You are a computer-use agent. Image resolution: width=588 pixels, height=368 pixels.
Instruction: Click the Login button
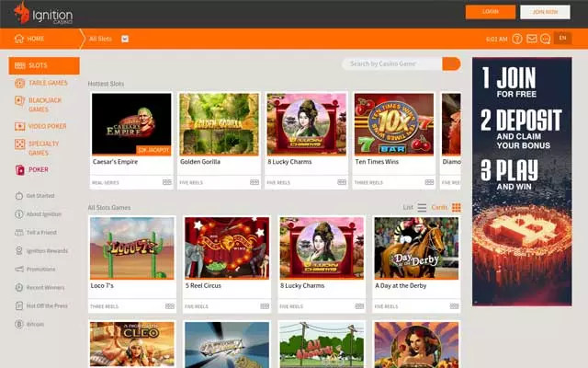tap(491, 12)
